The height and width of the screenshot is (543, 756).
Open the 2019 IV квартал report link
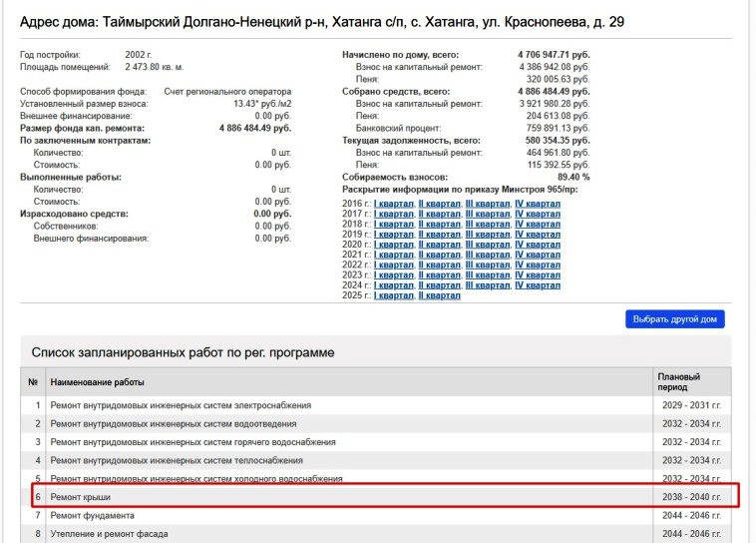pos(538,235)
